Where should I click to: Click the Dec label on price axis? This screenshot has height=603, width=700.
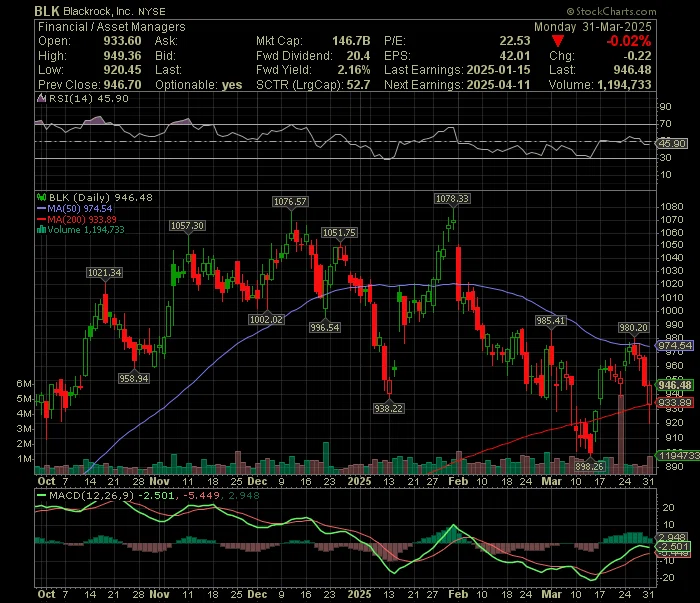point(257,482)
